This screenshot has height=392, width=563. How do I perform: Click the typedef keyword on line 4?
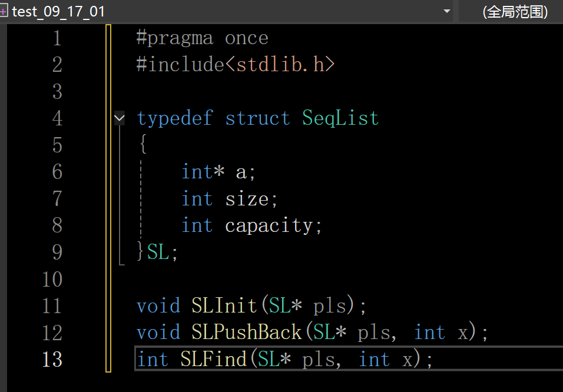tap(175, 118)
